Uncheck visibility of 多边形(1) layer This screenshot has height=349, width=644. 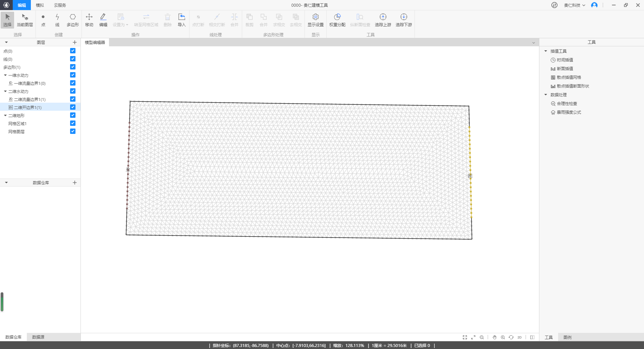click(x=73, y=67)
